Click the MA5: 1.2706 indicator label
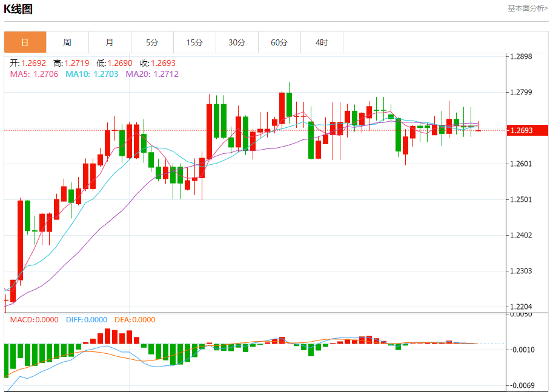This screenshot has height=392, width=553. click(x=34, y=74)
